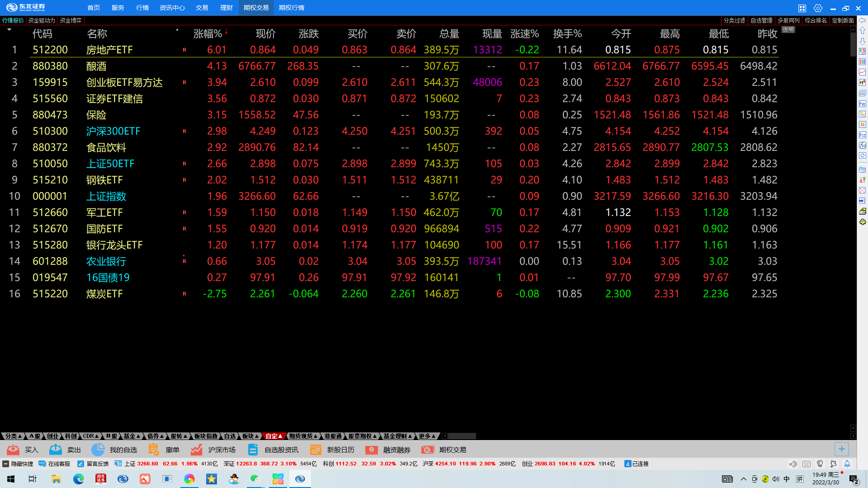Expand the 更多 more dropdown tab

coord(427,436)
